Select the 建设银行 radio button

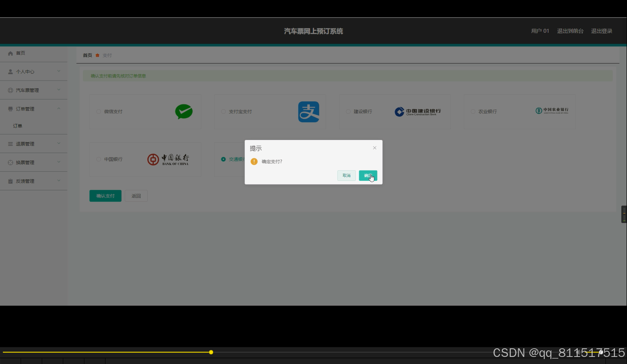point(348,112)
